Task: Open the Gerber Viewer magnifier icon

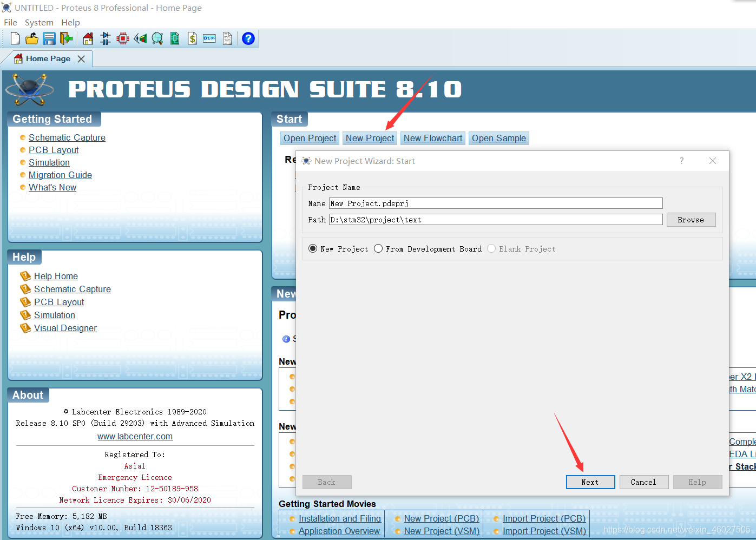Action: pos(157,38)
